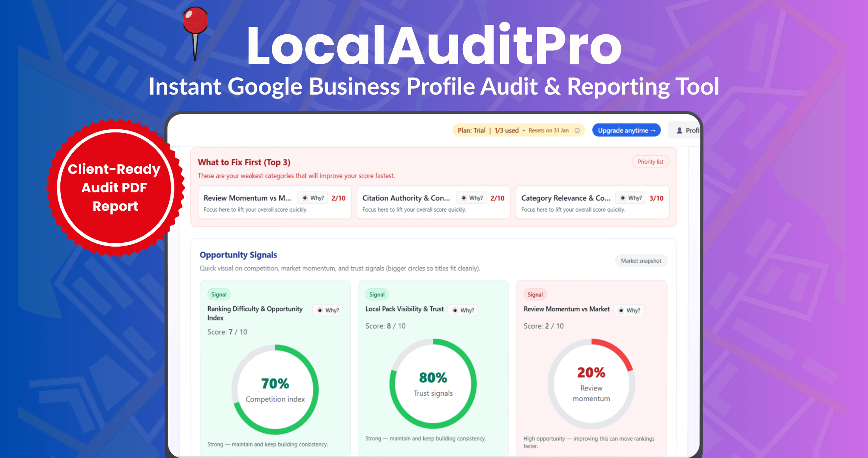Click Why? on Citation Authority card
This screenshot has height=458, width=868.
coord(472,198)
